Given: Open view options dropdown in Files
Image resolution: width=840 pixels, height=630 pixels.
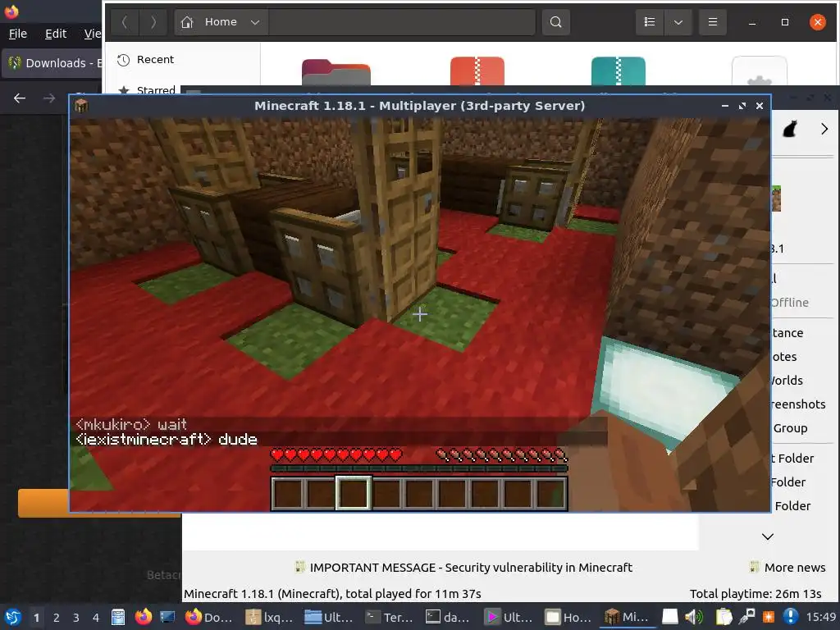Looking at the screenshot, I should pos(678,22).
